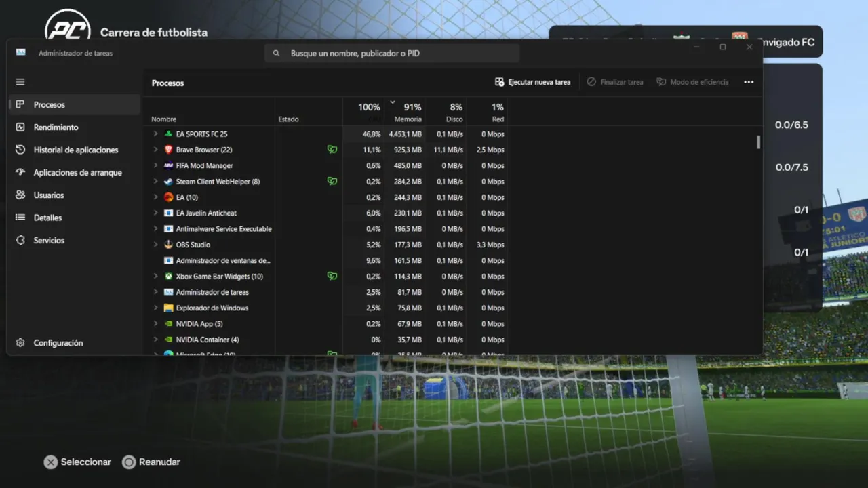Expand the EA Javelin Anticheat row
868x488 pixels.
point(155,213)
